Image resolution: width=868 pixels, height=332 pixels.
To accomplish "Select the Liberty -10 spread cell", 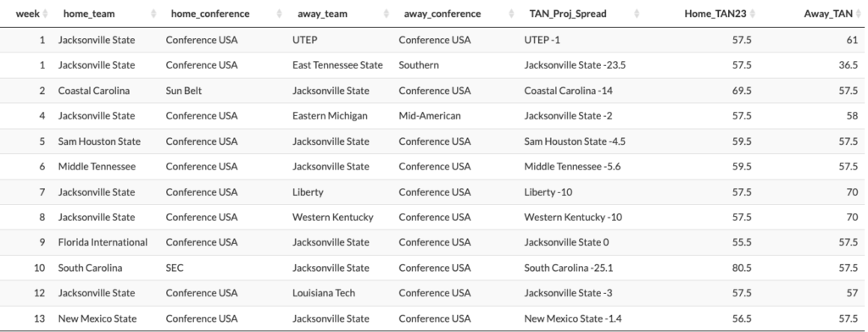I will [548, 192].
